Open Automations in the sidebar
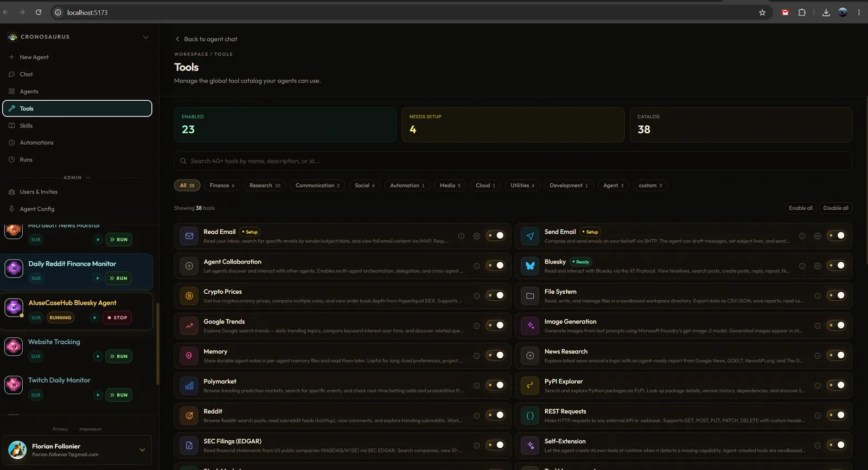This screenshot has height=470, width=868. pyautogui.click(x=77, y=143)
